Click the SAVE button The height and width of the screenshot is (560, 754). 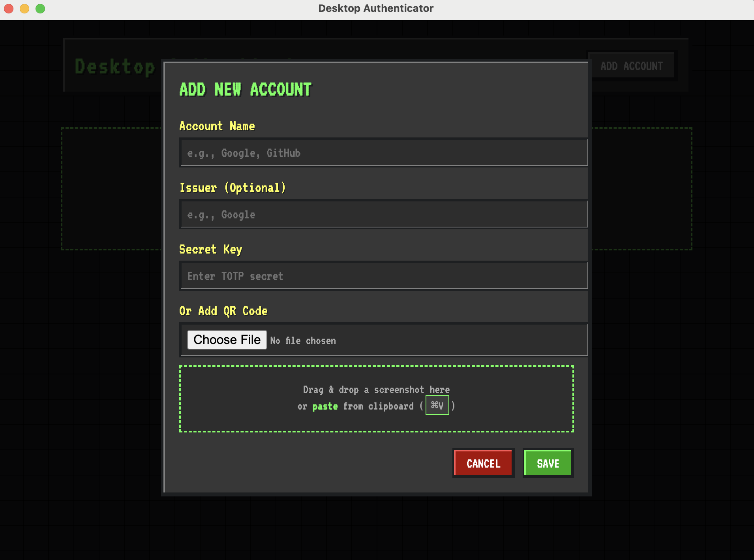pos(548,463)
